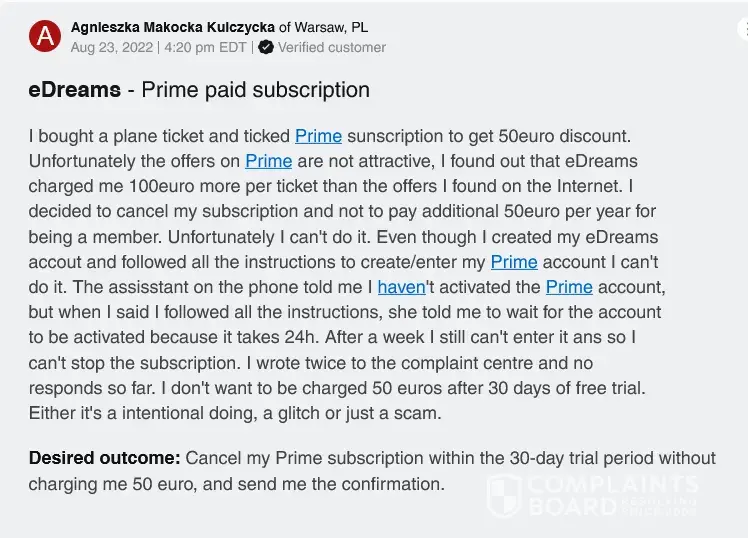The image size is (748, 538).
Task: Click the bold "eDreams" company name in title
Action: (x=75, y=90)
